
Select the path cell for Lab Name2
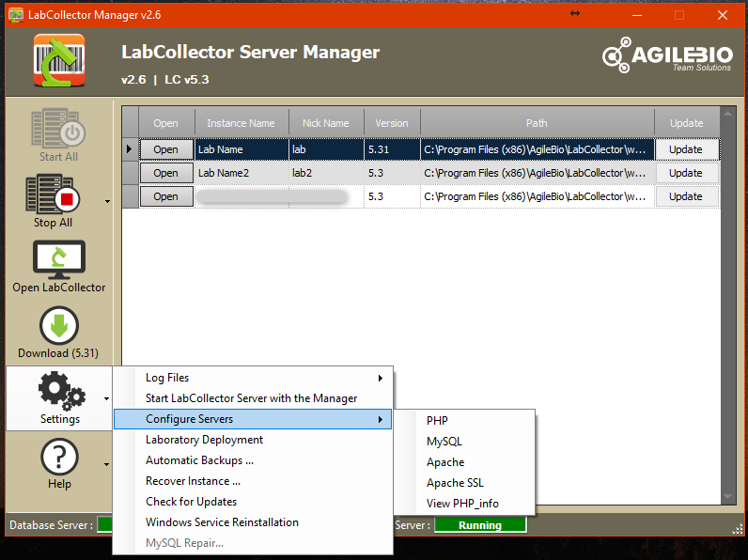tap(538, 173)
